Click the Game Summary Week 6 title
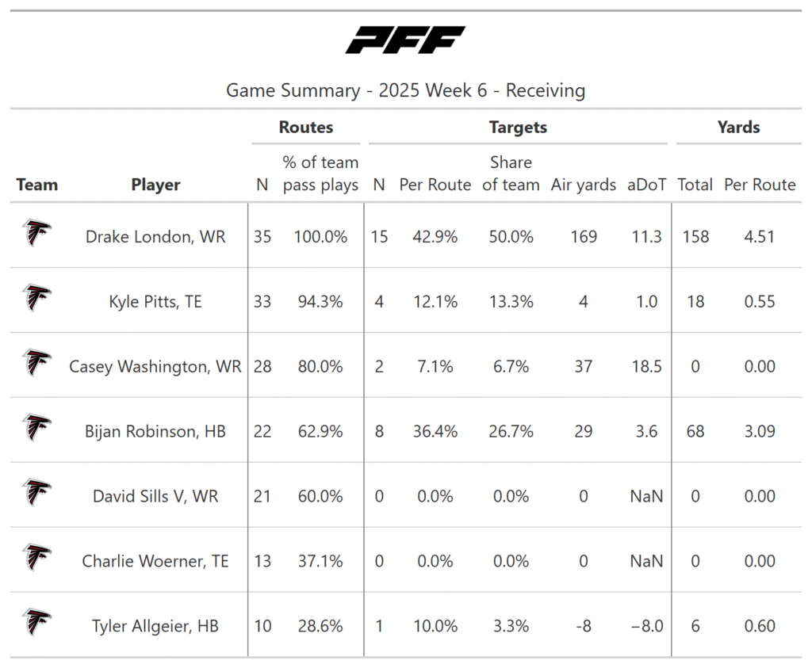The image size is (812, 668). point(405,90)
